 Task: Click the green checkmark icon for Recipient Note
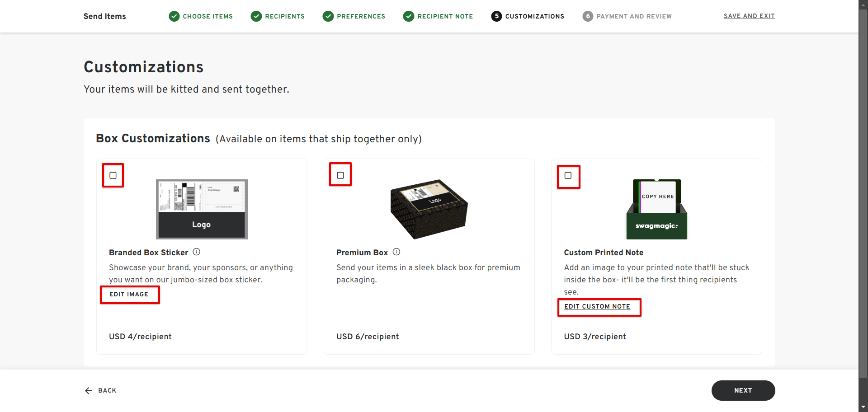tap(409, 16)
